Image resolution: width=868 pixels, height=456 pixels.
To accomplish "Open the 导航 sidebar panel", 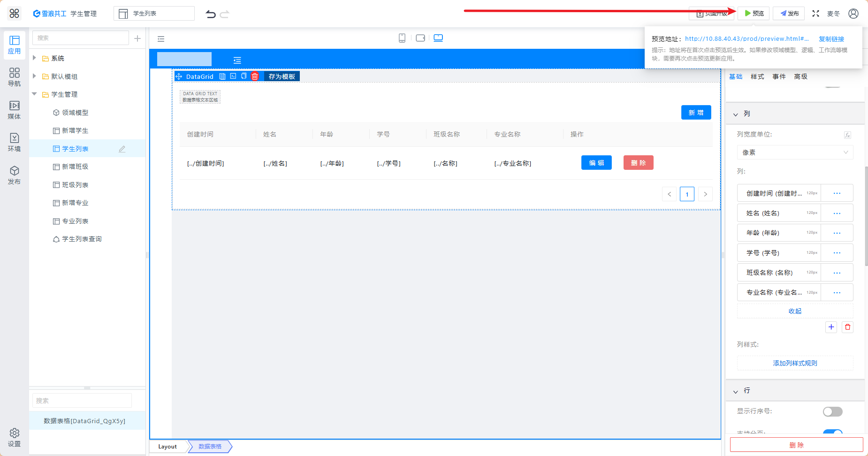I will 15,77.
